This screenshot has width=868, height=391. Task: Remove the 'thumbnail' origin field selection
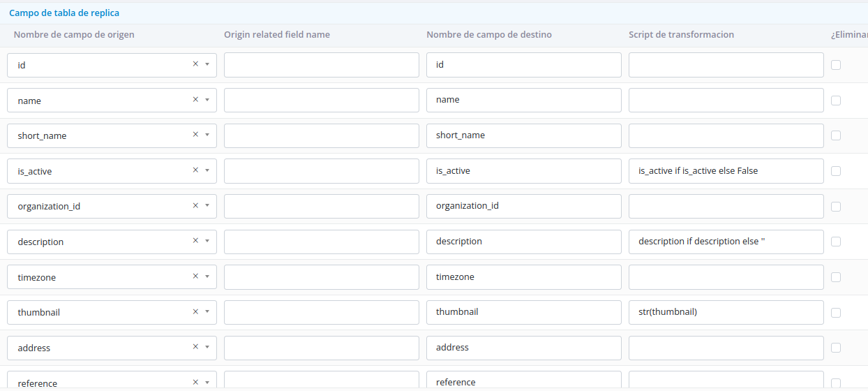(x=195, y=312)
